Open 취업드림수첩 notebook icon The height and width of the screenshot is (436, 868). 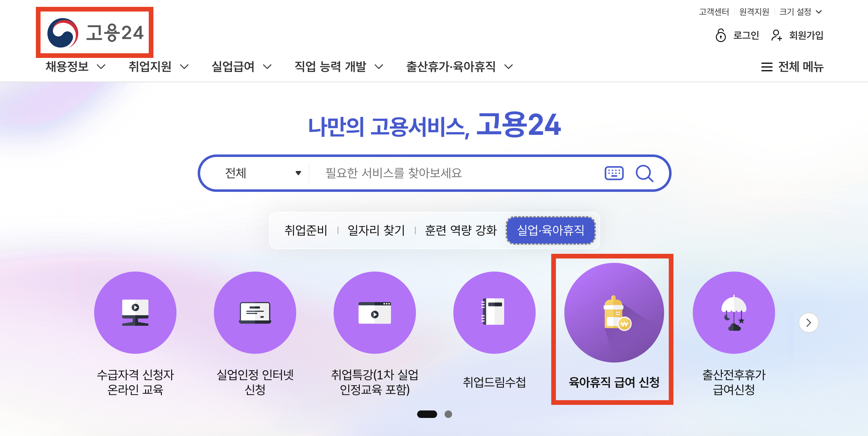coord(494,312)
